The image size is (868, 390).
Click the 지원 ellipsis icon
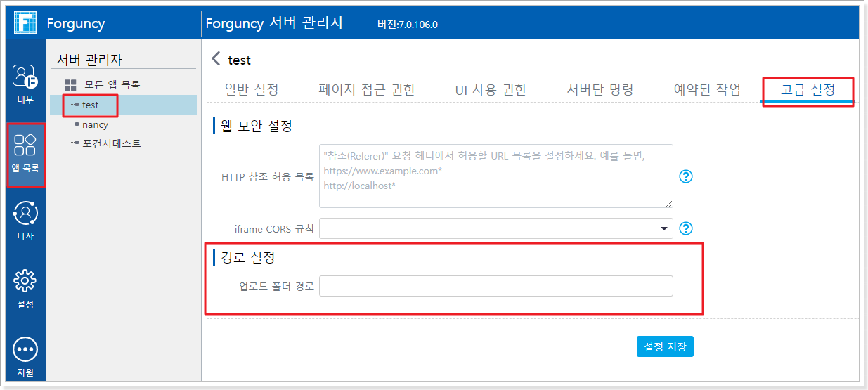click(25, 349)
